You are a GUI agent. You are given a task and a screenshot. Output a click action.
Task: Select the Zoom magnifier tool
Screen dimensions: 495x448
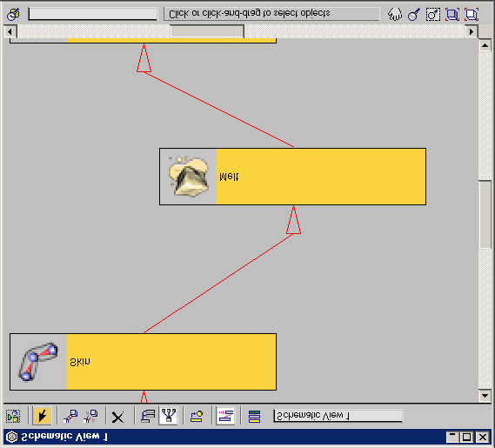point(414,15)
